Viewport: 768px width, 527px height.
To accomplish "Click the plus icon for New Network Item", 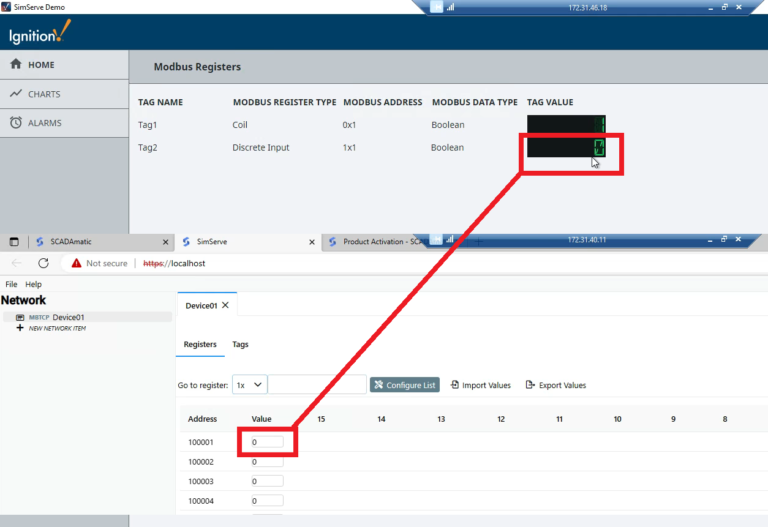I will click(x=20, y=328).
